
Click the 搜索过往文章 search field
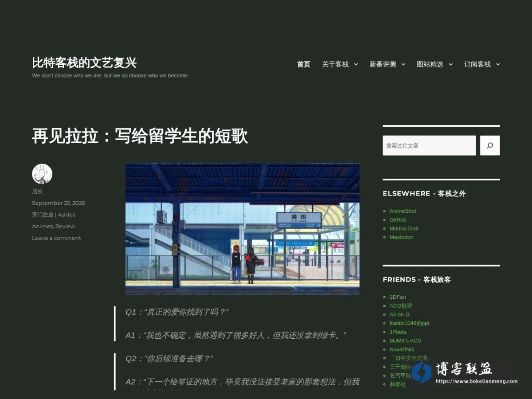coord(429,145)
